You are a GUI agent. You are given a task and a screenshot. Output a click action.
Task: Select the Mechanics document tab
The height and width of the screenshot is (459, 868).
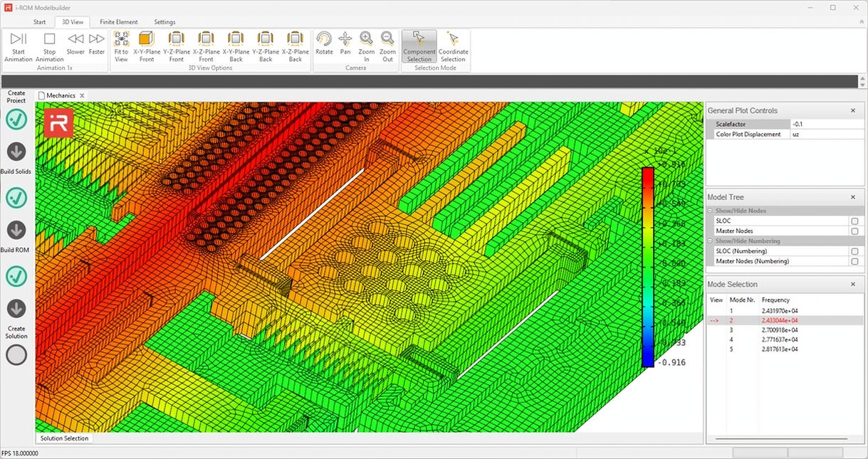tap(61, 95)
